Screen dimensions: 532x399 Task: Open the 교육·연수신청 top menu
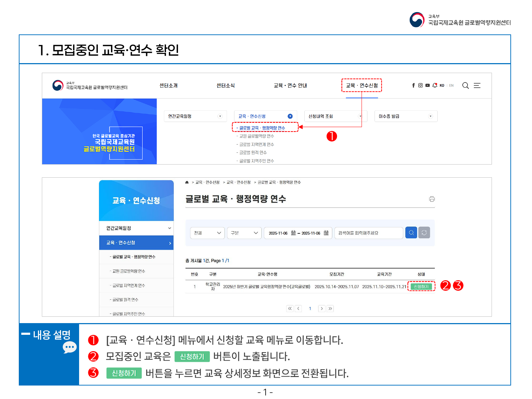point(361,85)
